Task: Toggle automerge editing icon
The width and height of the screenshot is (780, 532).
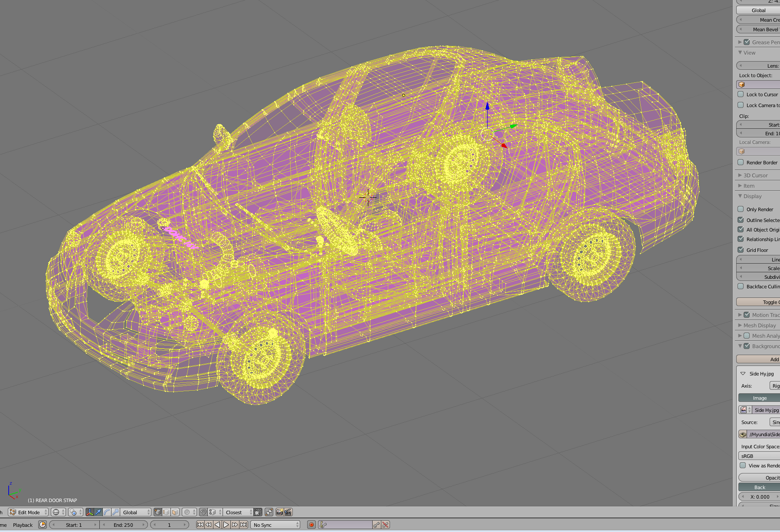Action: click(x=269, y=512)
